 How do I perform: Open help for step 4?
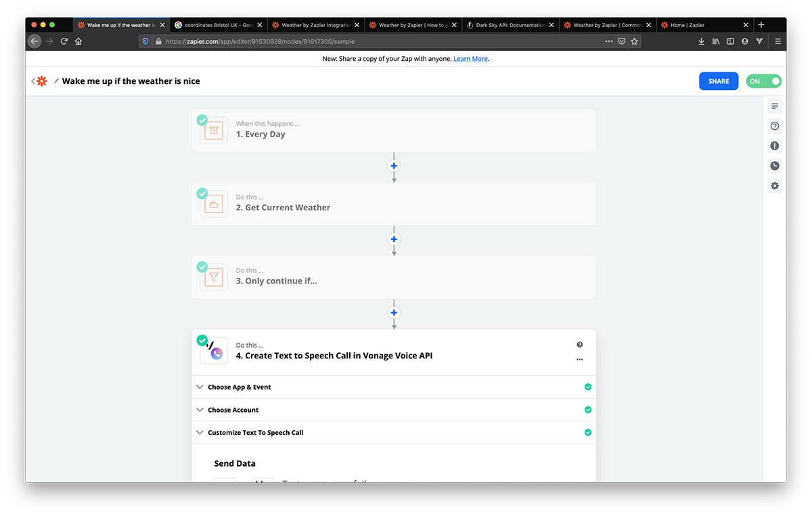(580, 345)
